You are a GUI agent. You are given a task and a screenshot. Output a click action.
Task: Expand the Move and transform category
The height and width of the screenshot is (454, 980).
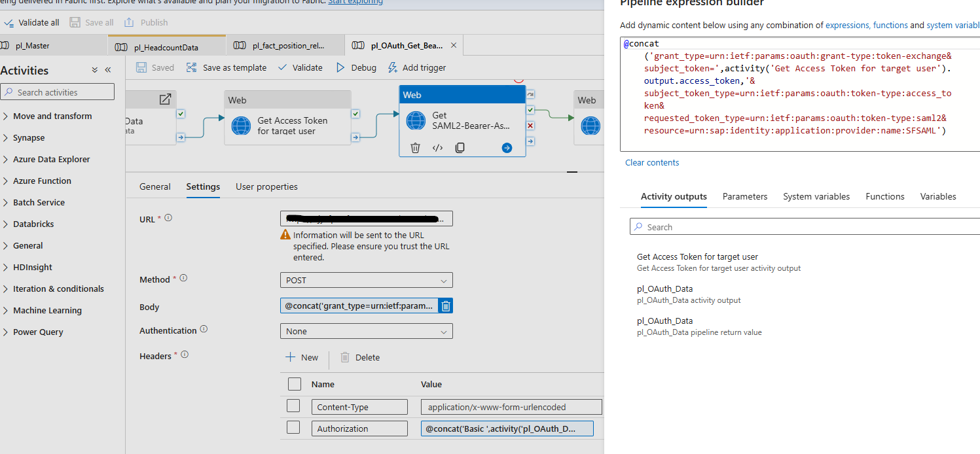coord(52,116)
